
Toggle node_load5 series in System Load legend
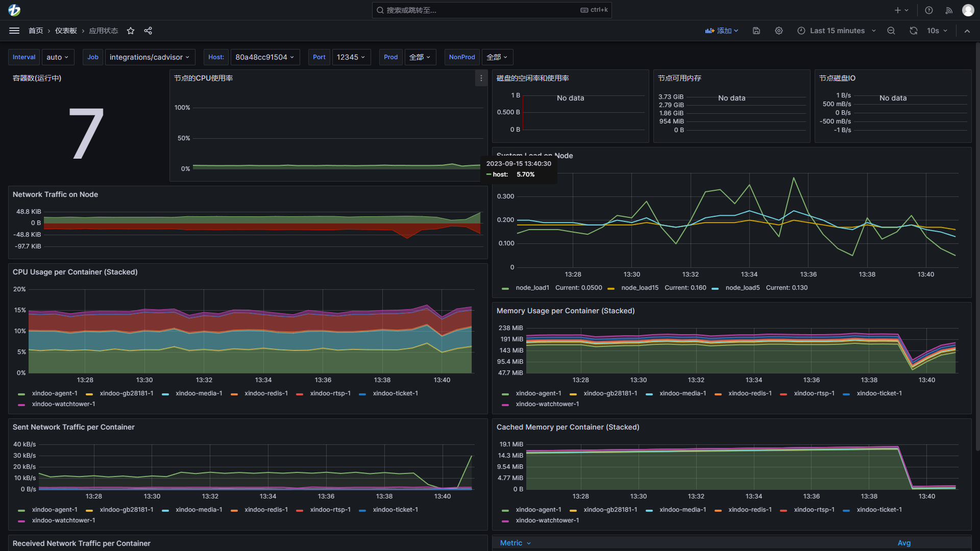coord(743,288)
